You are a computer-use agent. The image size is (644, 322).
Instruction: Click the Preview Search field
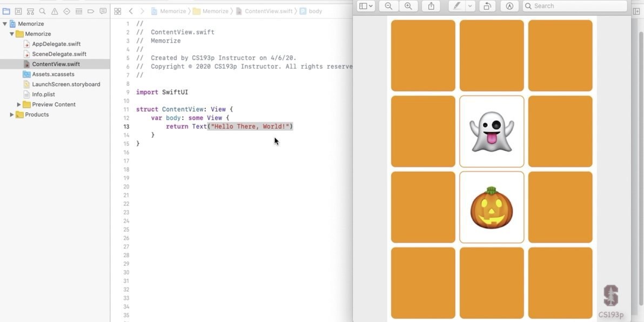click(x=575, y=6)
